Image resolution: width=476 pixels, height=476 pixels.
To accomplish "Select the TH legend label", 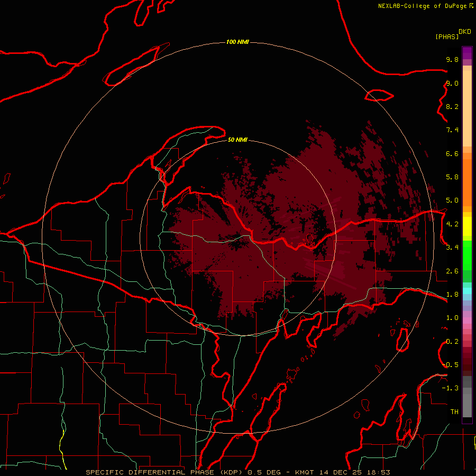I will pyautogui.click(x=454, y=412).
